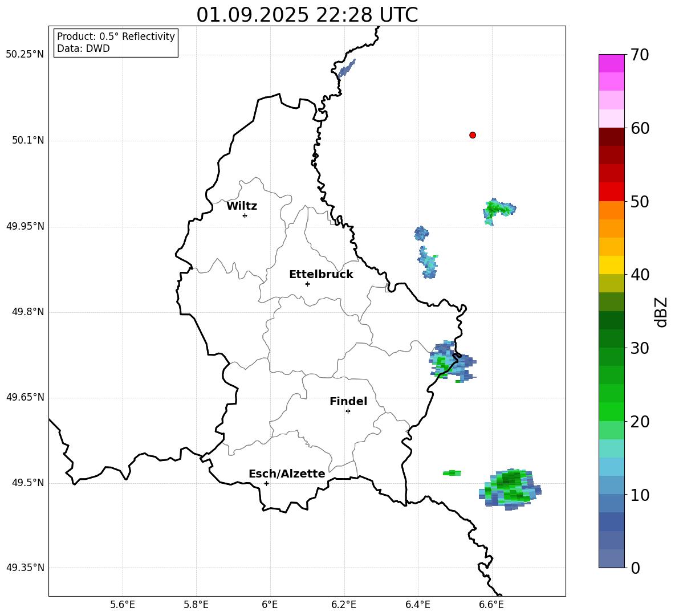Click the 49.35°N latitude label
The image size is (675, 616).
pyautogui.click(x=25, y=568)
